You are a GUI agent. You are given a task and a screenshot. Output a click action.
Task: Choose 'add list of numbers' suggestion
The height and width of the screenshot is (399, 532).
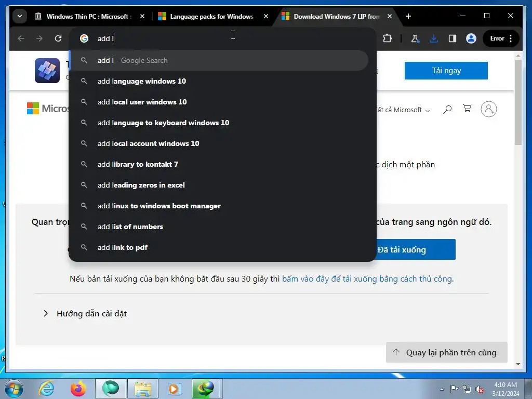219,227
